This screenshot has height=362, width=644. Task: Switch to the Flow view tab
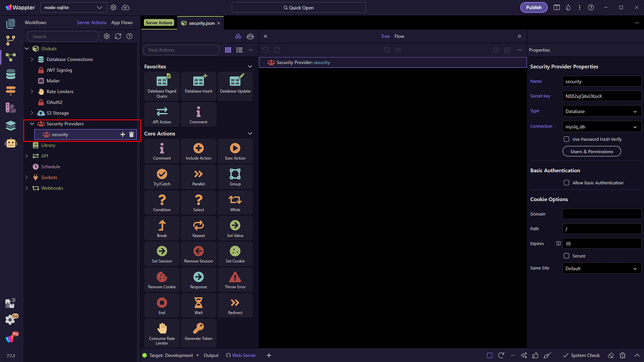[x=399, y=36]
